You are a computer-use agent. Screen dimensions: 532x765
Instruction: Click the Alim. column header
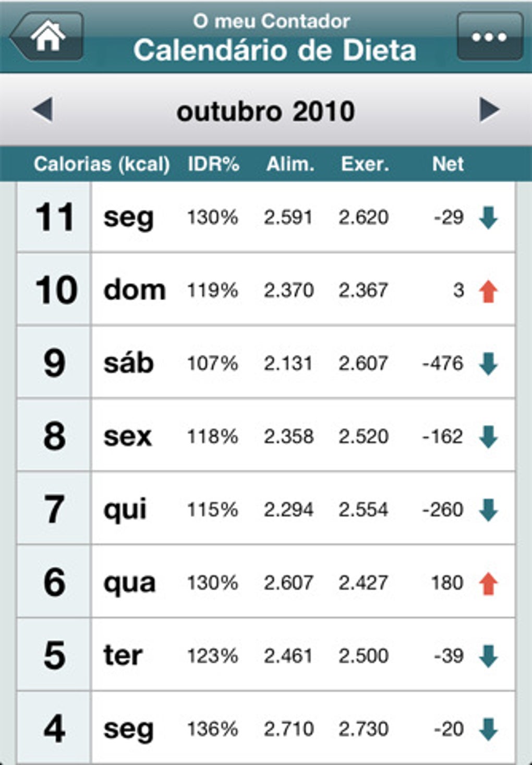pos(290,164)
